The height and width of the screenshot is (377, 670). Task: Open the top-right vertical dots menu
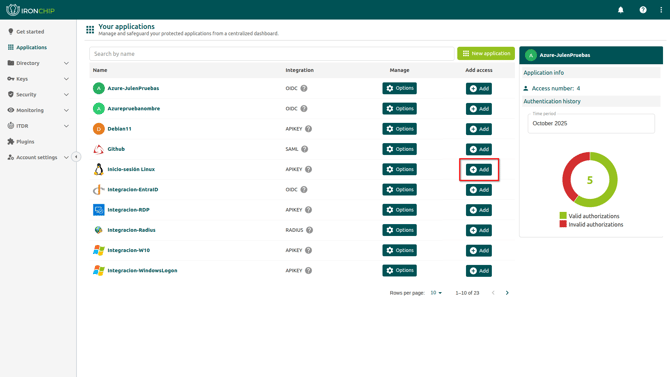click(x=661, y=10)
